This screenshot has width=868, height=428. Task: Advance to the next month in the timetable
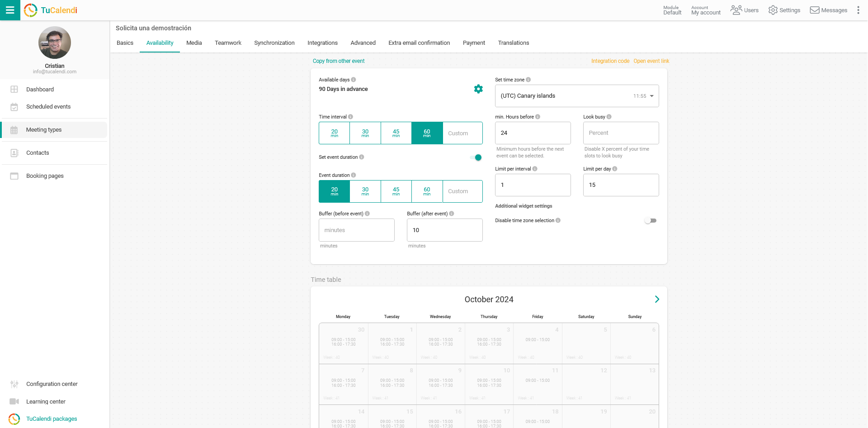657,299
